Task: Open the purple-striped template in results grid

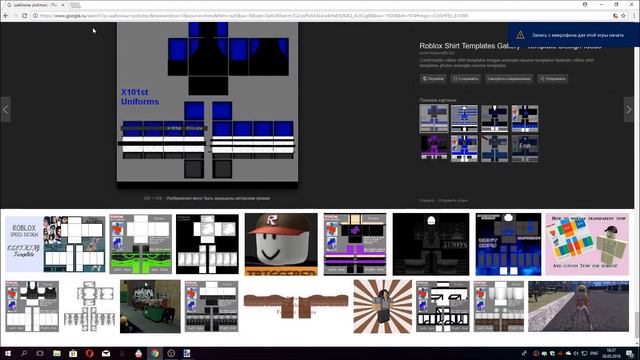Action: click(x=355, y=244)
